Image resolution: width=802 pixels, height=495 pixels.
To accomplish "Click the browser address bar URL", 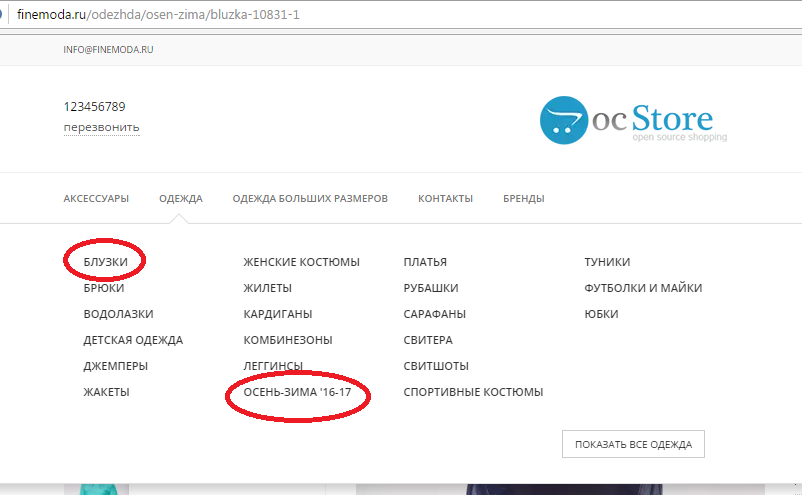I will (158, 14).
